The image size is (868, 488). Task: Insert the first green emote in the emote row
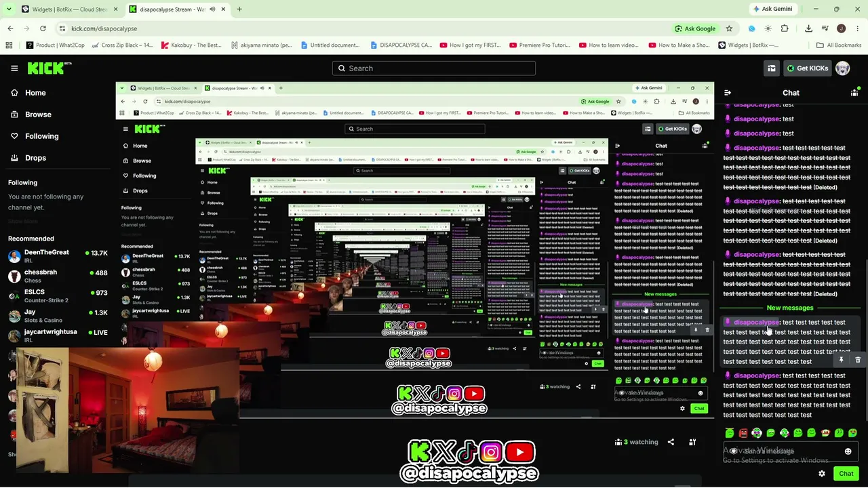pos(730,433)
